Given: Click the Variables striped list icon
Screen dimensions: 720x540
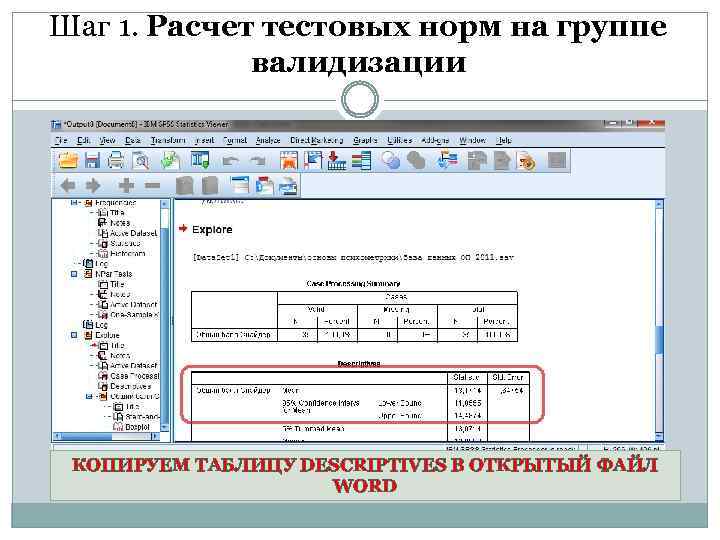Looking at the screenshot, I should pyautogui.click(x=361, y=161).
